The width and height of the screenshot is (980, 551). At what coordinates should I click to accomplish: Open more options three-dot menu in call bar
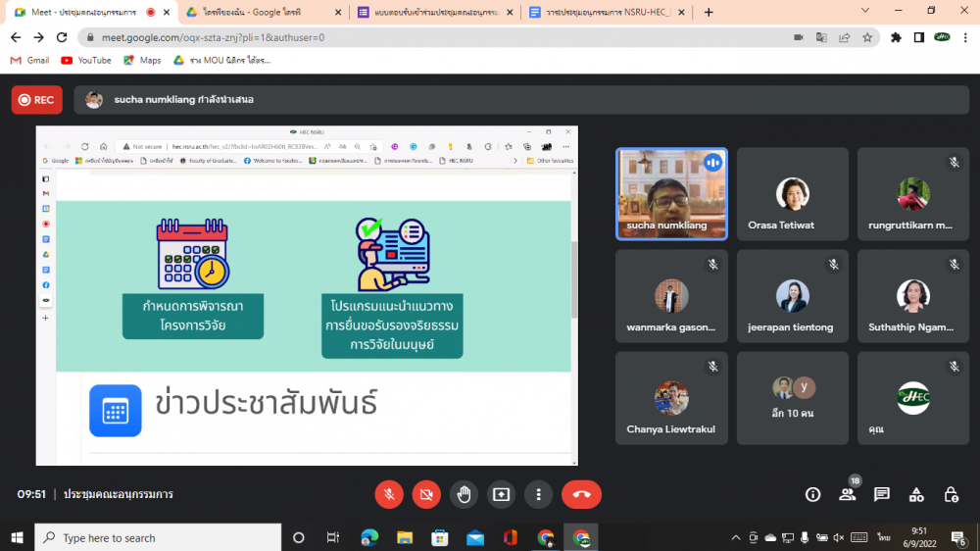[539, 494]
